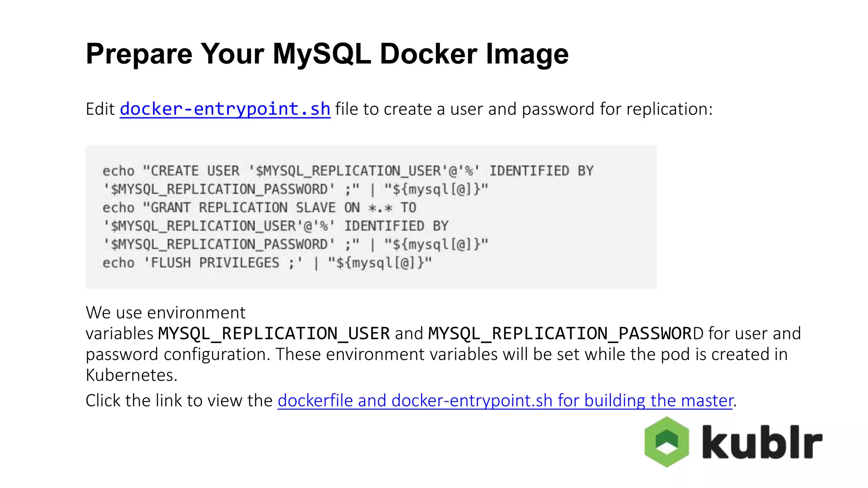This screenshot has width=868, height=488.
Task: Click the slide title Prepare Your MySQL Docker Image
Action: 327,54
